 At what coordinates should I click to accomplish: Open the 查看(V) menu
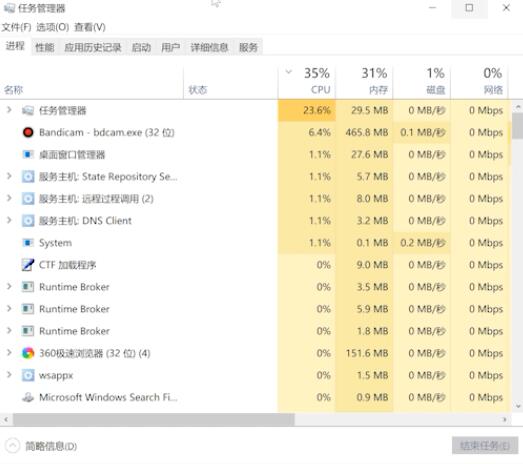tap(90, 27)
